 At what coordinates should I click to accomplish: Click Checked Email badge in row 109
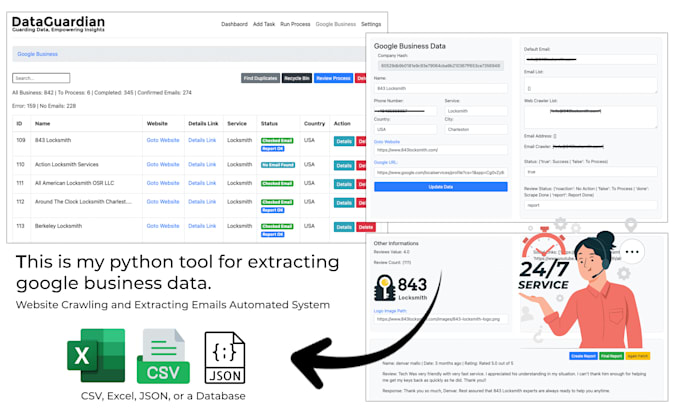click(x=277, y=141)
